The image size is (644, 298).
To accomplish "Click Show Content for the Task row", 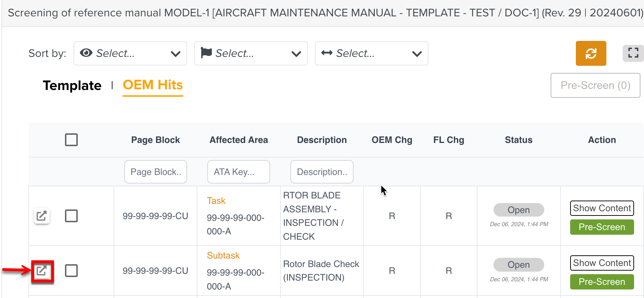I will [x=602, y=208].
